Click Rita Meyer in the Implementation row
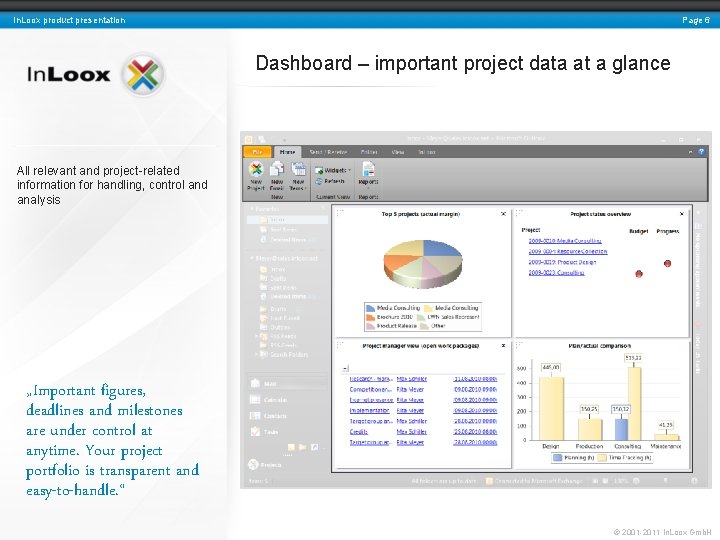 pyautogui.click(x=411, y=411)
